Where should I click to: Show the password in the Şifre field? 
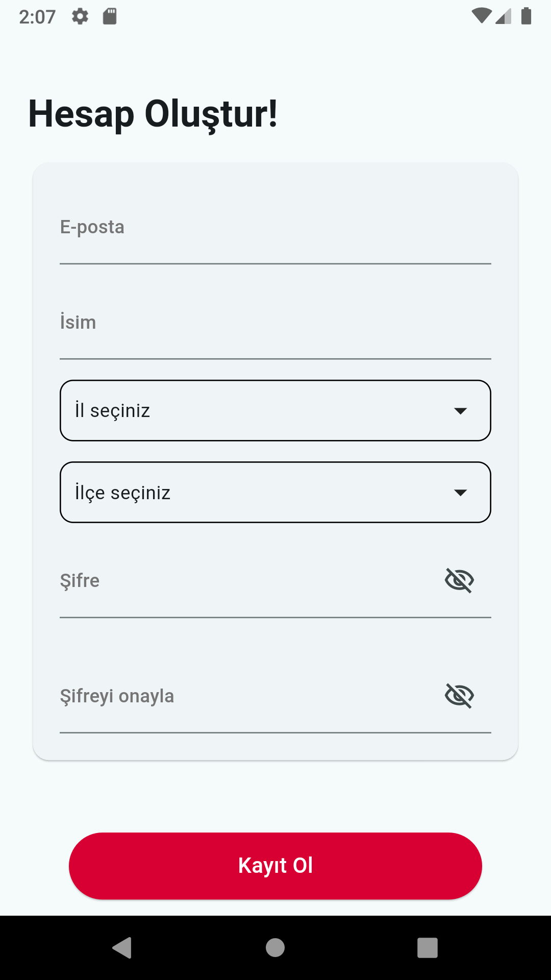point(460,580)
